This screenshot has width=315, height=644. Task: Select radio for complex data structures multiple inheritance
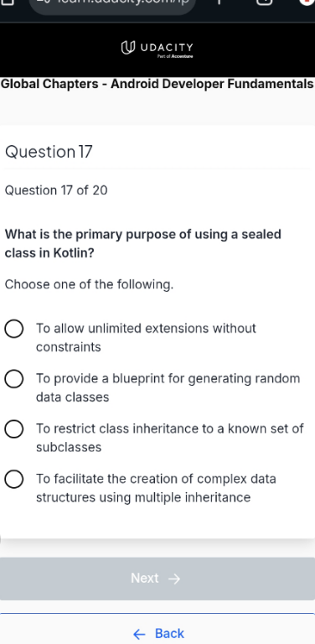[14, 480]
